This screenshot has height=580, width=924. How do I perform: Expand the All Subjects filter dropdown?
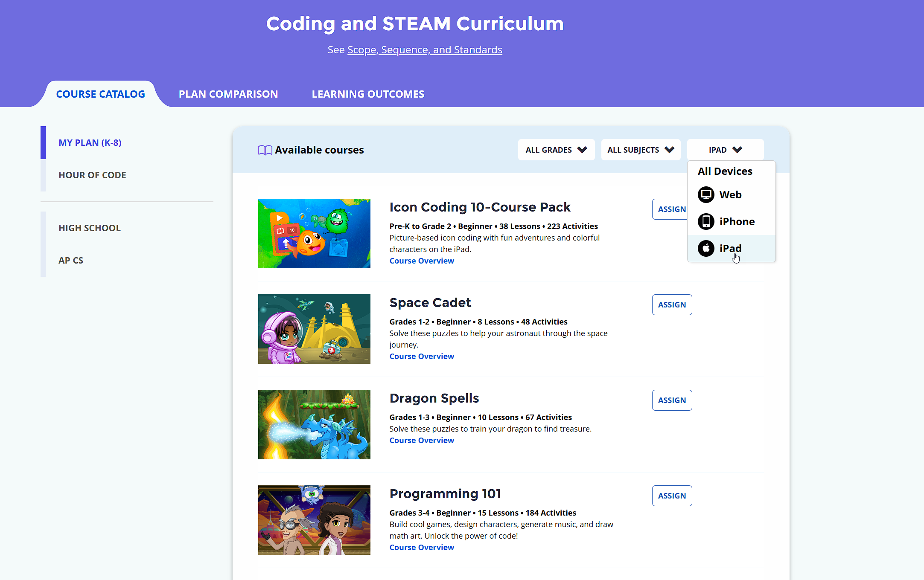click(x=641, y=150)
